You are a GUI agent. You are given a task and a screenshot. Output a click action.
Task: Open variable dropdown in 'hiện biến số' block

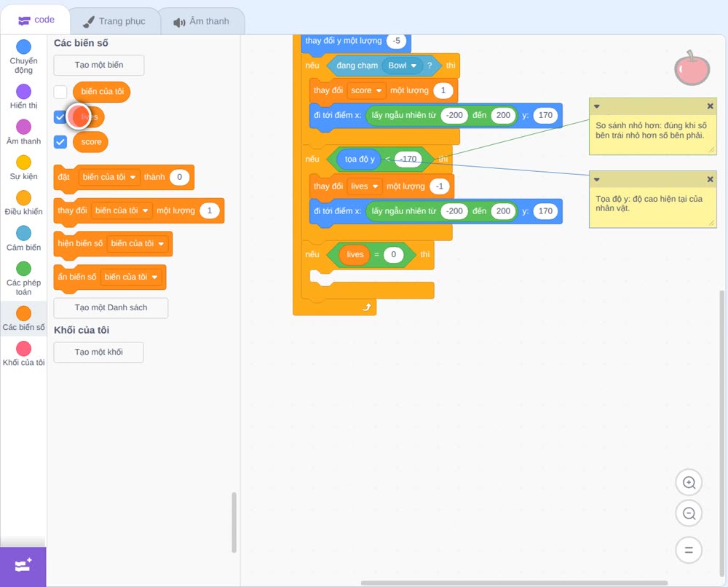pos(138,243)
